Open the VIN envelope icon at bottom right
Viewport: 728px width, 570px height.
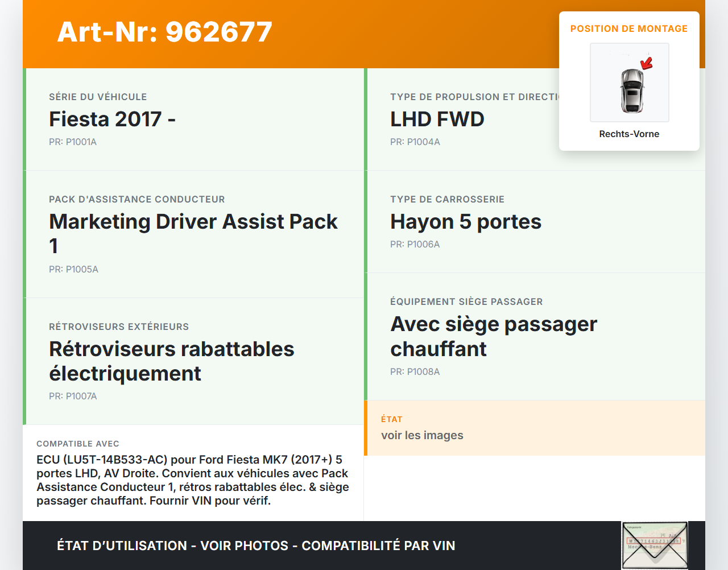(x=654, y=546)
